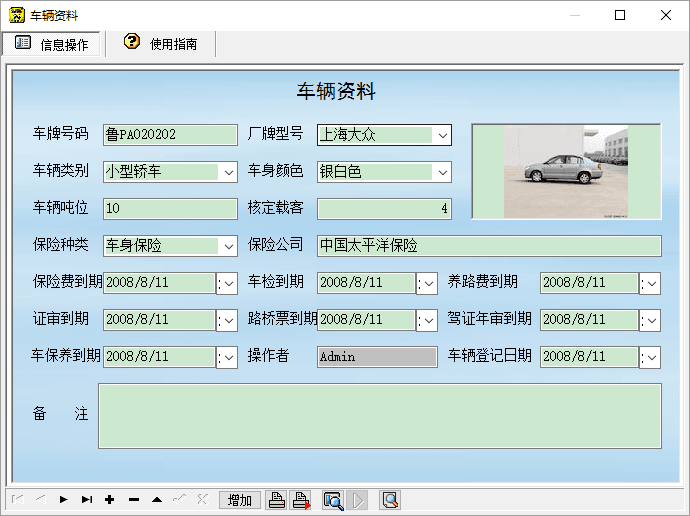Go to previous record arrow
This screenshot has width=690, height=516.
[41, 499]
